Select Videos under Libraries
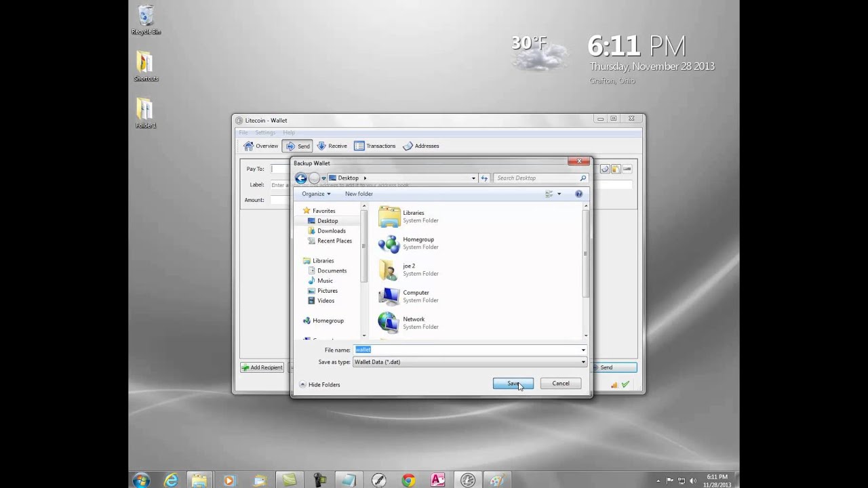Viewport: 868px width, 488px height. (321, 300)
